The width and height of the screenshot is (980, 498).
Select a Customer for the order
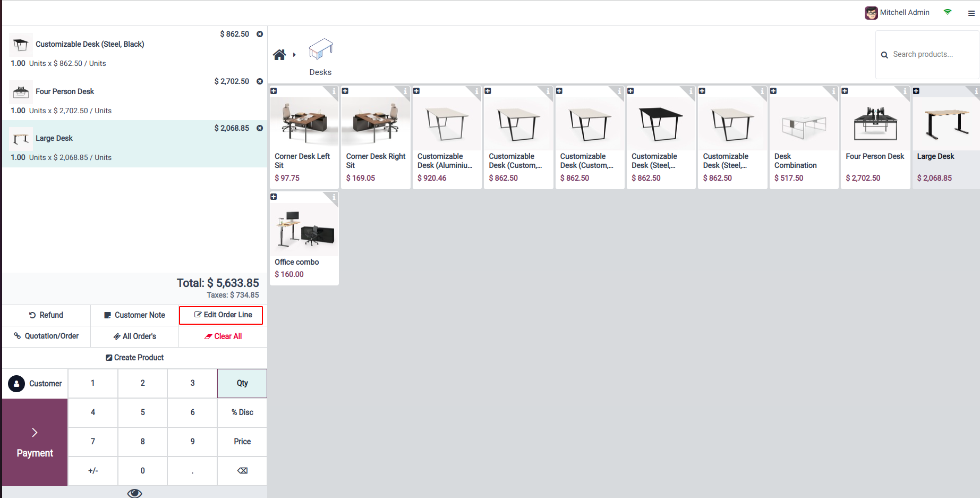35,384
